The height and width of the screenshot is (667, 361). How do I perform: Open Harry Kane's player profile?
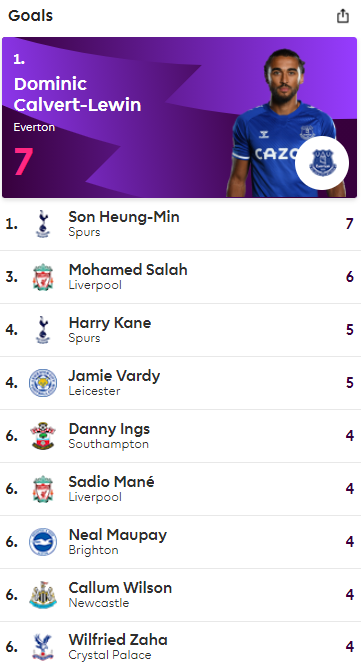coord(110,323)
